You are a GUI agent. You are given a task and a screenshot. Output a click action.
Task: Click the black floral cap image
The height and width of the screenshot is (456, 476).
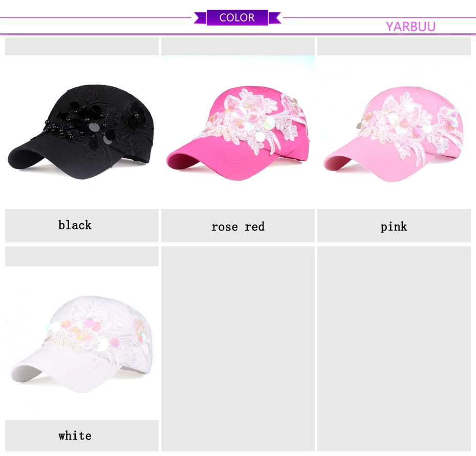coord(81,132)
